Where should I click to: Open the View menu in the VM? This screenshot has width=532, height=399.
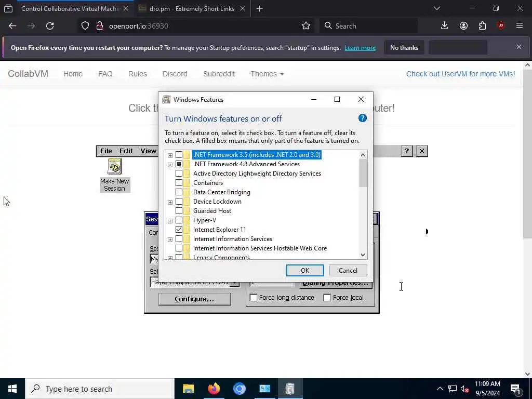coord(148,151)
